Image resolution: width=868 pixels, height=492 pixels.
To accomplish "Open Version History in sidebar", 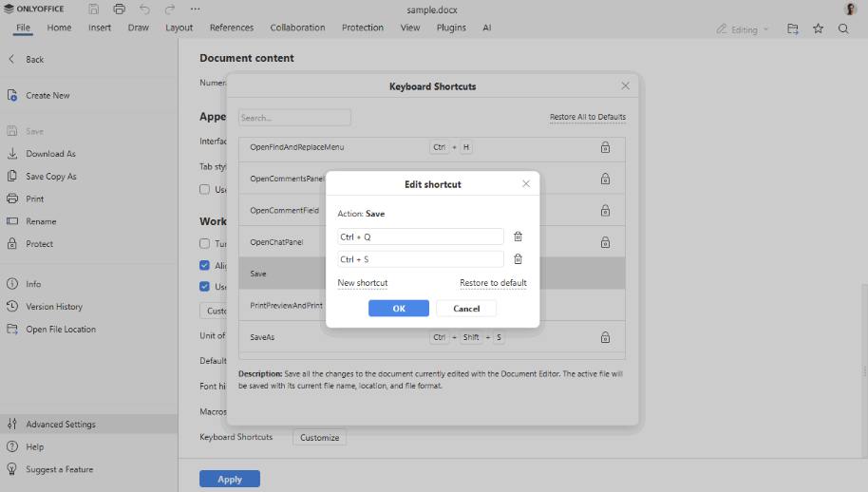I will tap(88, 307).
